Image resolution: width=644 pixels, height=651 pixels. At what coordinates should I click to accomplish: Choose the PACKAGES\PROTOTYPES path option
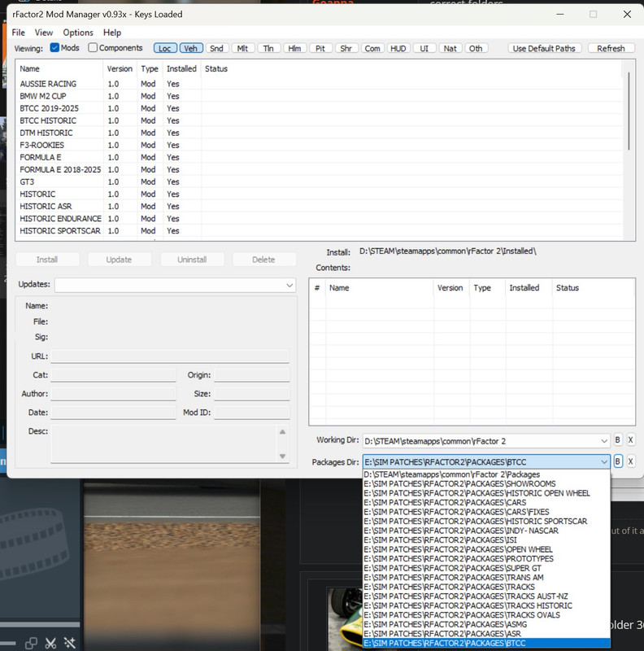pos(486,559)
